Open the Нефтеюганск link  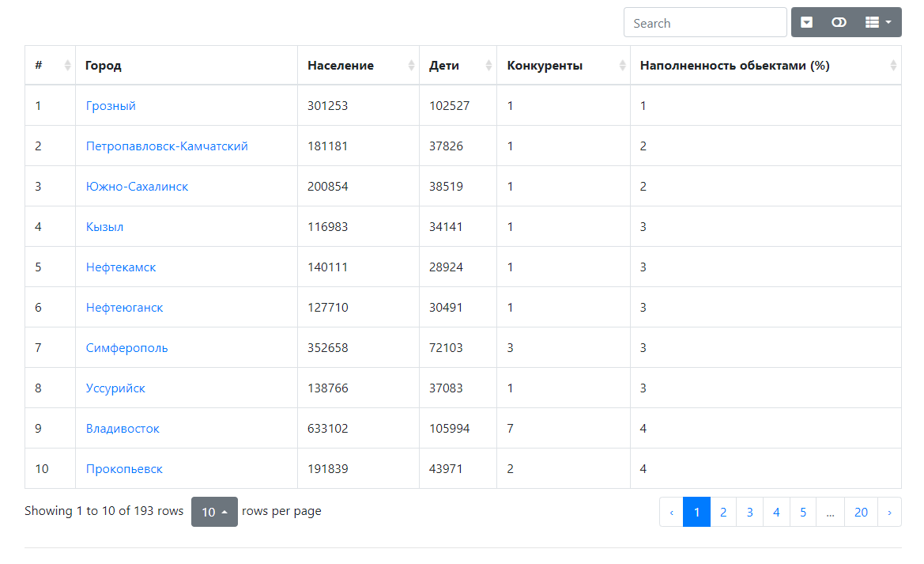pyautogui.click(x=124, y=308)
